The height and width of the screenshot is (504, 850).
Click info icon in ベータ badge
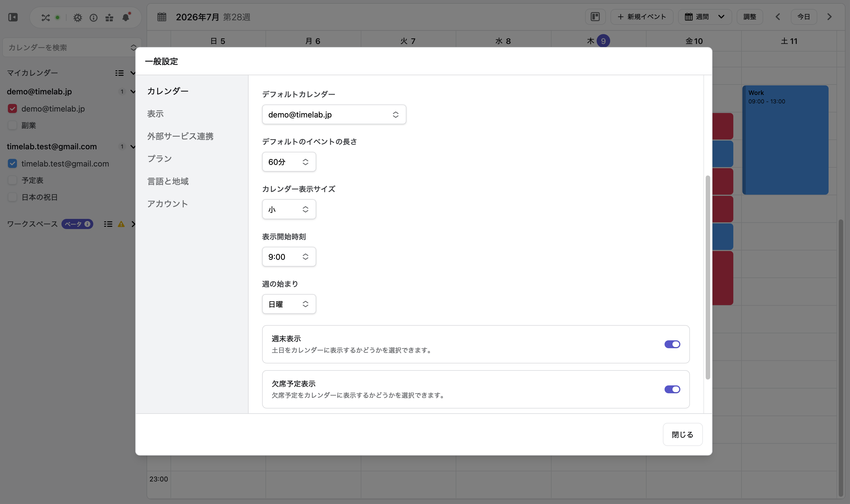(x=87, y=224)
